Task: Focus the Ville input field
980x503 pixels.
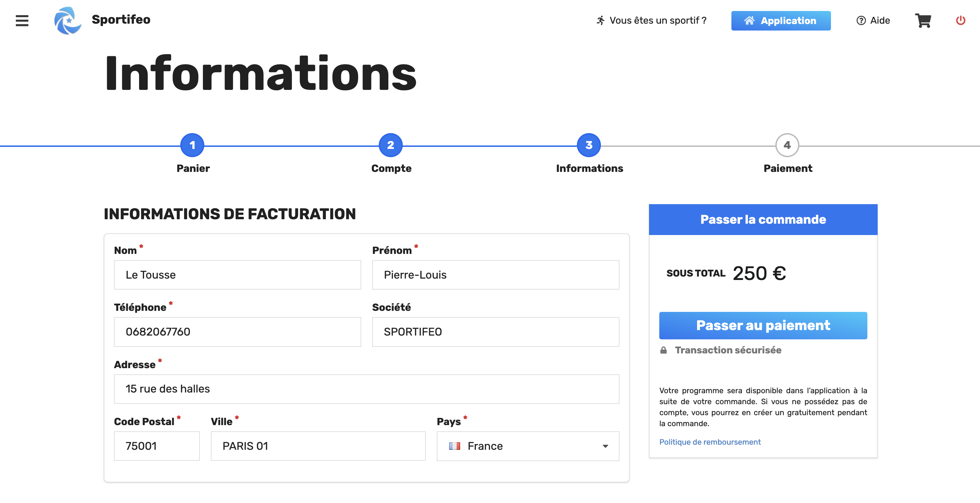Action: tap(318, 446)
